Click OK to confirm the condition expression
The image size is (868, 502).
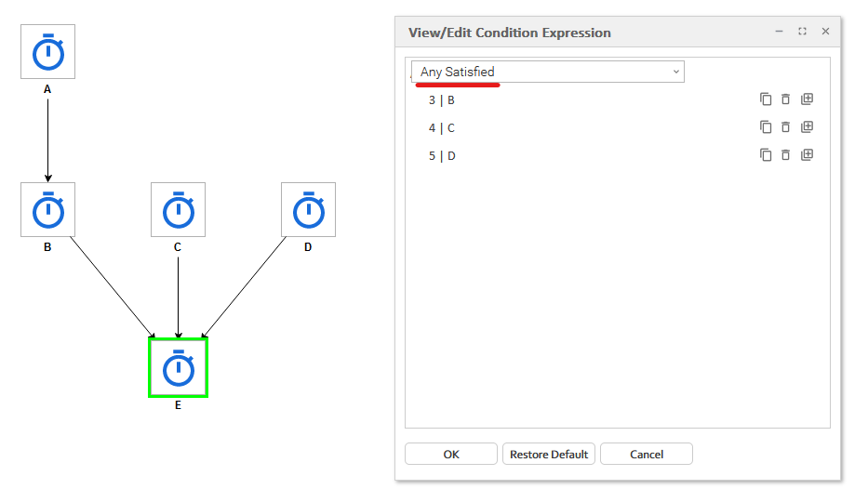(x=451, y=454)
